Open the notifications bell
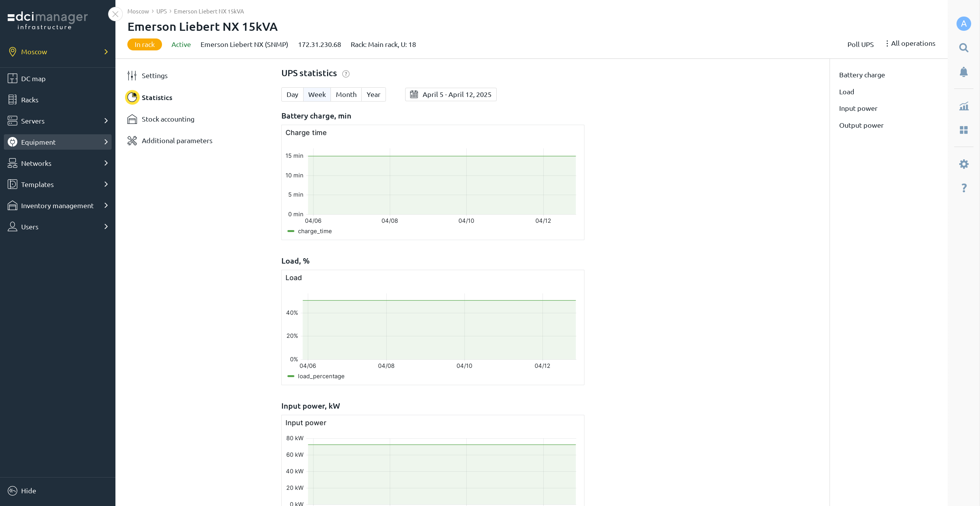 coord(963,72)
